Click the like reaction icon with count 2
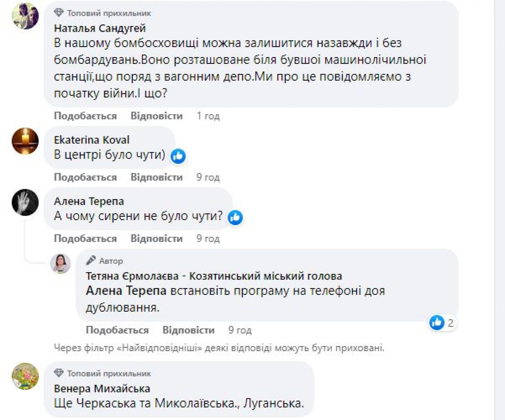Screen dimensions: 505x420 tap(437, 323)
